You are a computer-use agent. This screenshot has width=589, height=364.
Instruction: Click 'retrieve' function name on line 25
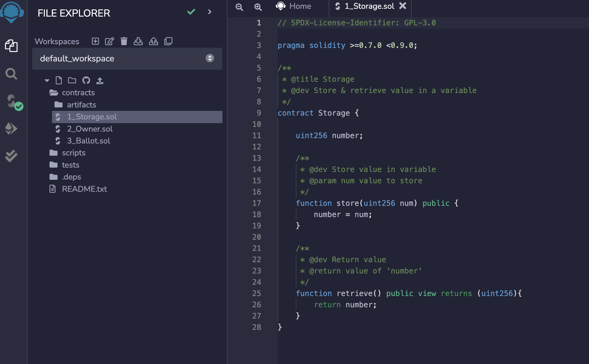click(x=355, y=294)
